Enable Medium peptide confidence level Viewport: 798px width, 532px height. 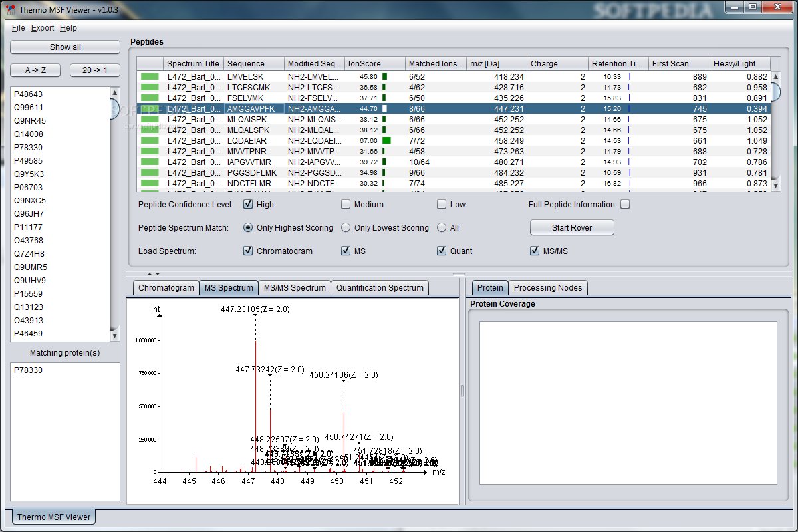(x=346, y=204)
